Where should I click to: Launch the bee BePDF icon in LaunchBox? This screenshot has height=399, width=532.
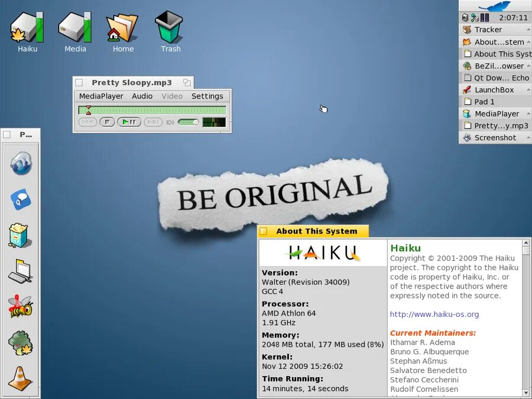20,306
